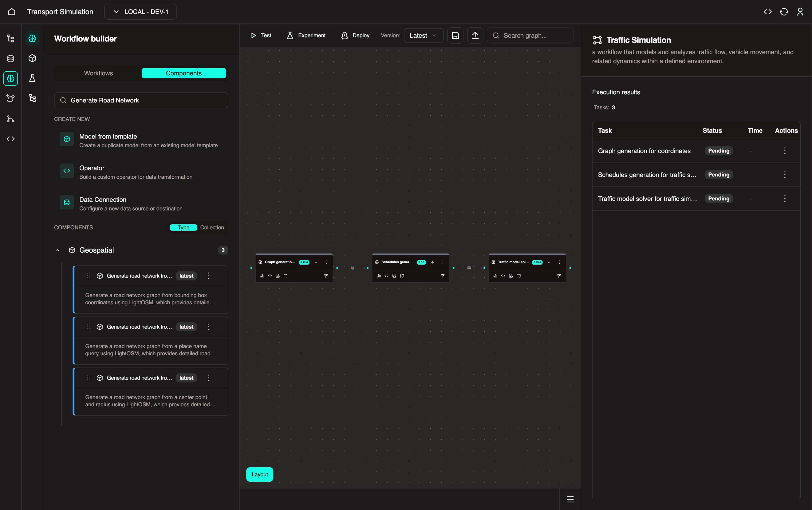Click the refresh sync icon in top bar

[x=784, y=12]
